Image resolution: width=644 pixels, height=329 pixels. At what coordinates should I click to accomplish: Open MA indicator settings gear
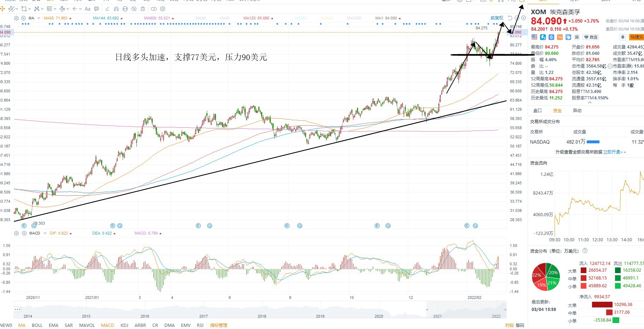(16, 18)
